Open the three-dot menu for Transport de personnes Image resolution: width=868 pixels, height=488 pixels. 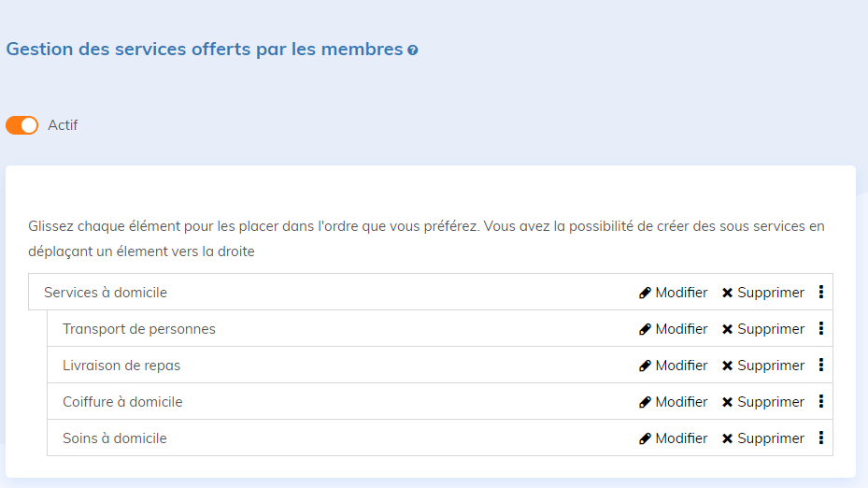click(820, 329)
